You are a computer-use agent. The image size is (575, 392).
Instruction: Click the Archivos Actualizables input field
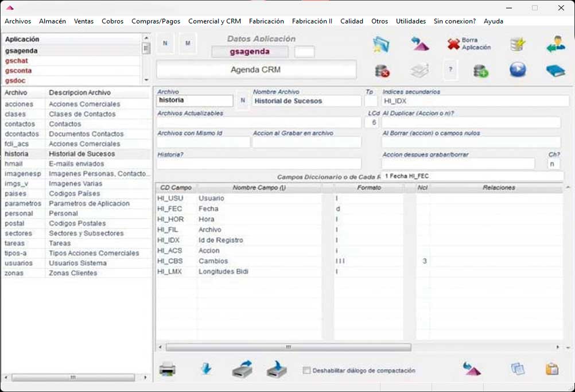pyautogui.click(x=259, y=122)
